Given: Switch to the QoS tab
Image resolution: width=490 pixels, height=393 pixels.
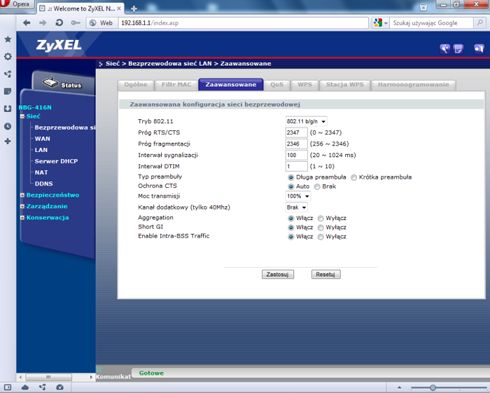Looking at the screenshot, I should pos(277,85).
